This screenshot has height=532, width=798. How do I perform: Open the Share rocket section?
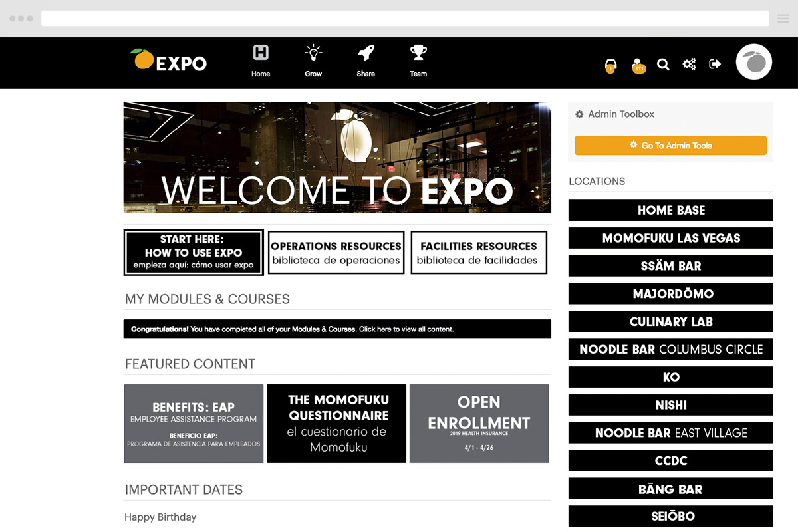366,60
